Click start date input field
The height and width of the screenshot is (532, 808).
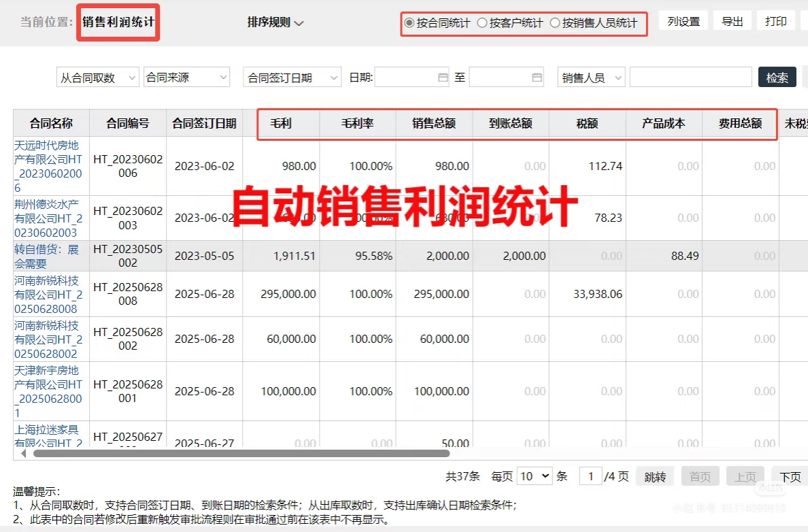(411, 78)
